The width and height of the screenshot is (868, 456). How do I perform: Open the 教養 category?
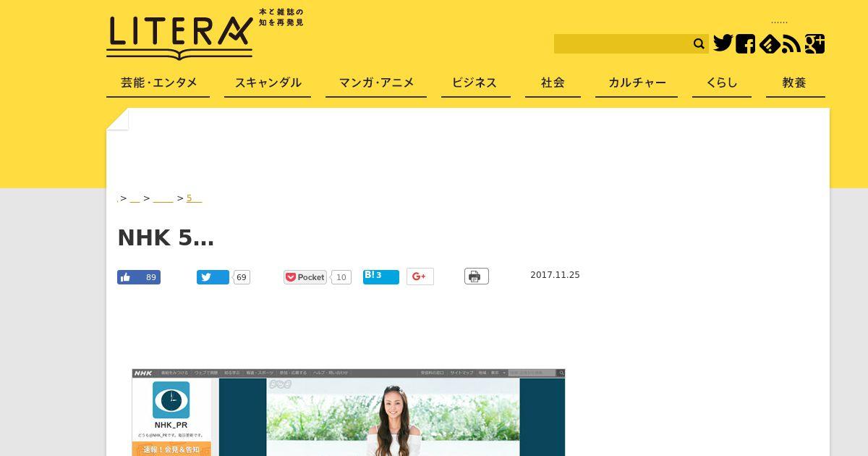(794, 83)
